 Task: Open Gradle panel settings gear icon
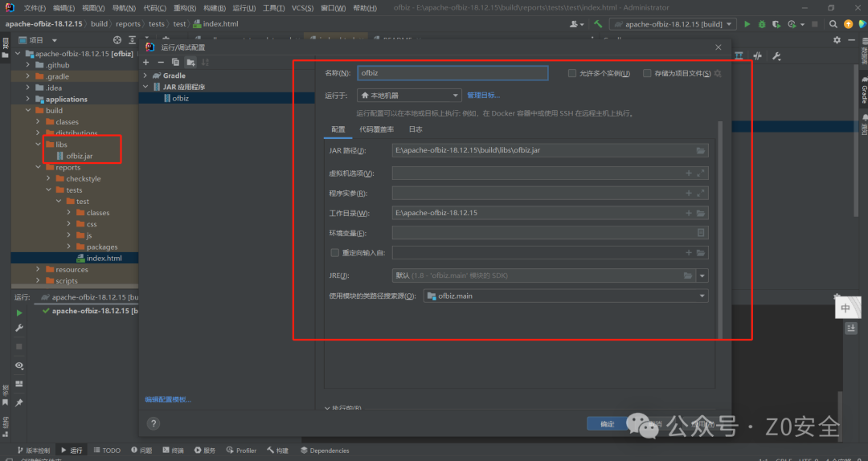(x=837, y=40)
